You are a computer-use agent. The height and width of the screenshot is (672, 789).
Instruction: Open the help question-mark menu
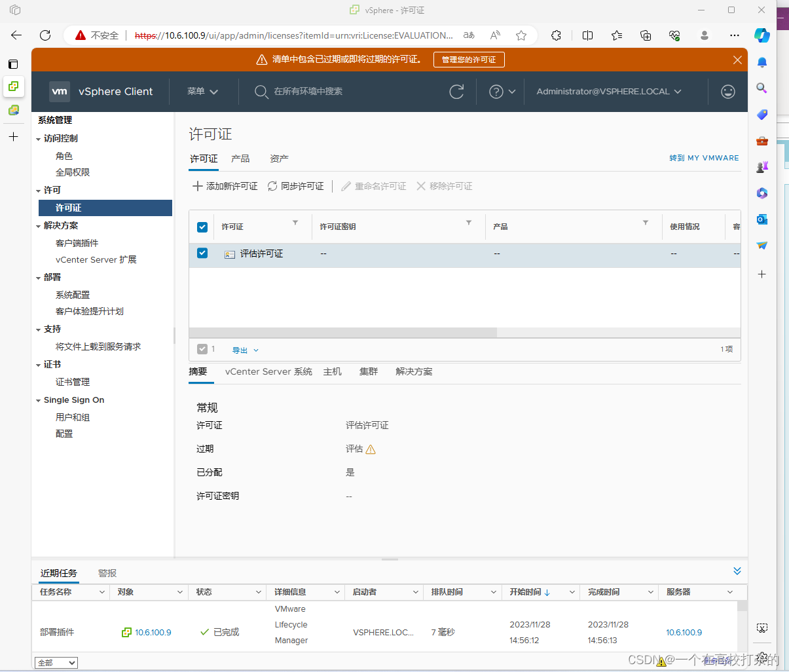[x=502, y=92]
